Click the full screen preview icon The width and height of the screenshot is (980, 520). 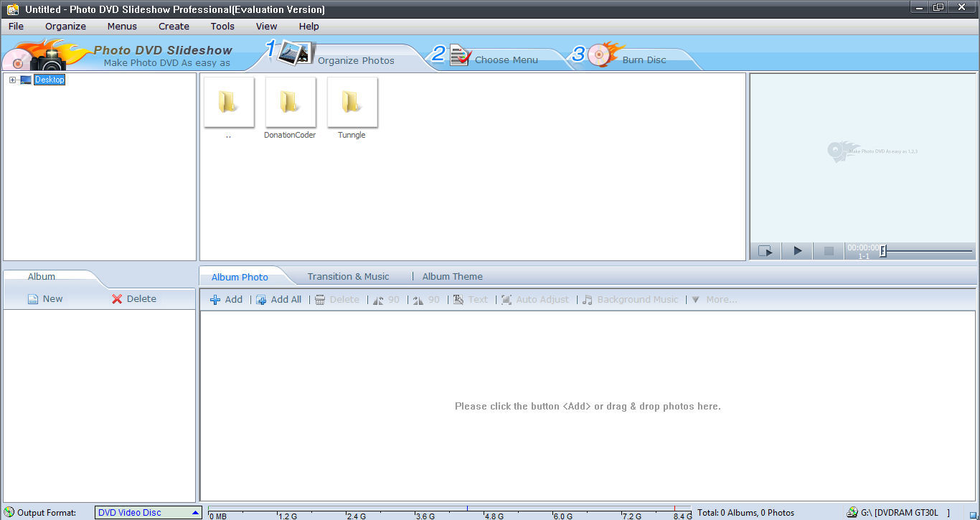(x=765, y=250)
